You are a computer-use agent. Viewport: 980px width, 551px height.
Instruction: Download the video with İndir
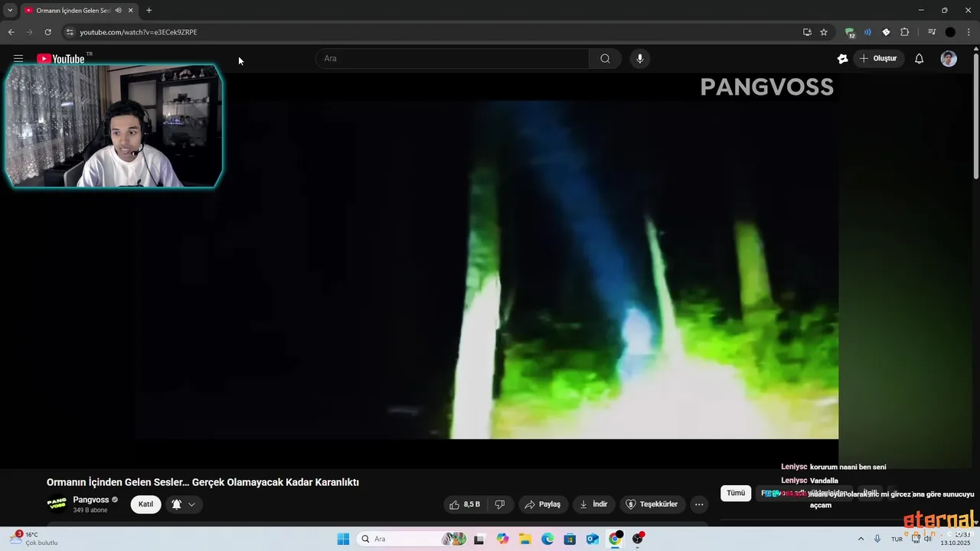[x=594, y=504]
